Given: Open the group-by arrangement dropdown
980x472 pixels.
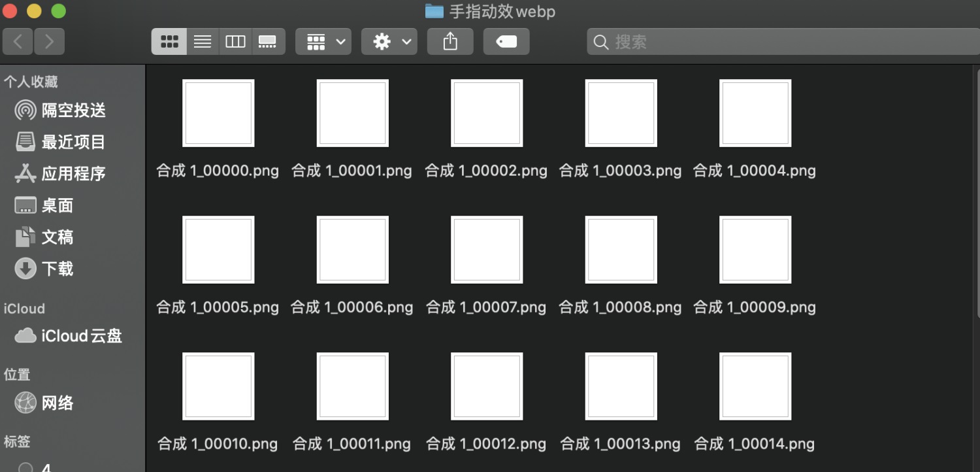Looking at the screenshot, I should coord(323,42).
